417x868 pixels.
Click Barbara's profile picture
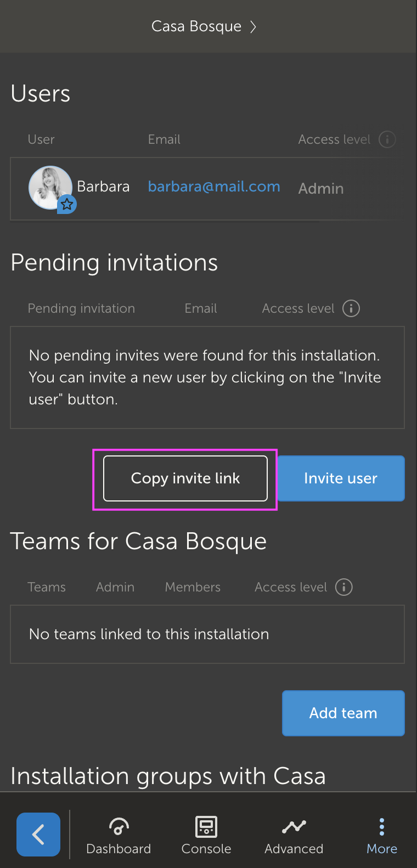coord(49,187)
